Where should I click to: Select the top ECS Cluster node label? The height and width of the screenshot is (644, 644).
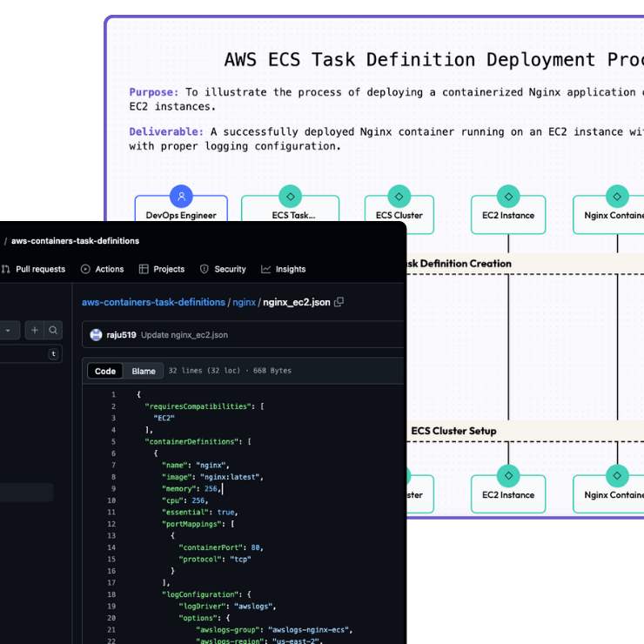399,215
